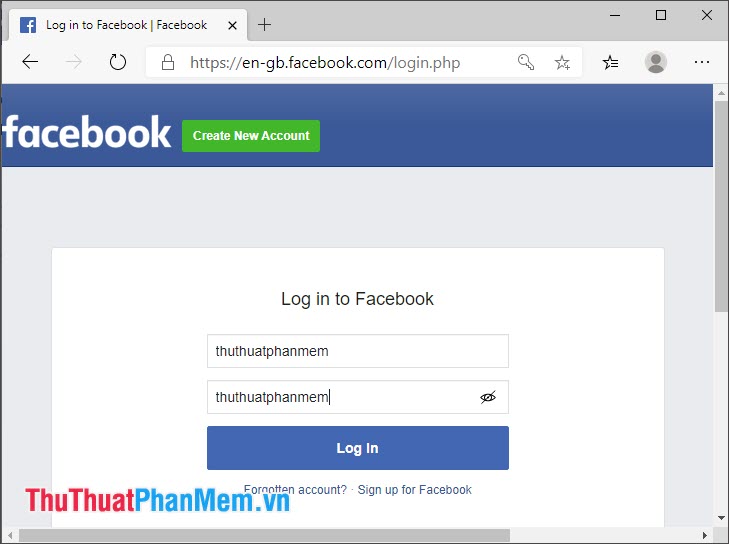Open the browser Settings and more menu
The width and height of the screenshot is (729, 544).
pos(702,62)
